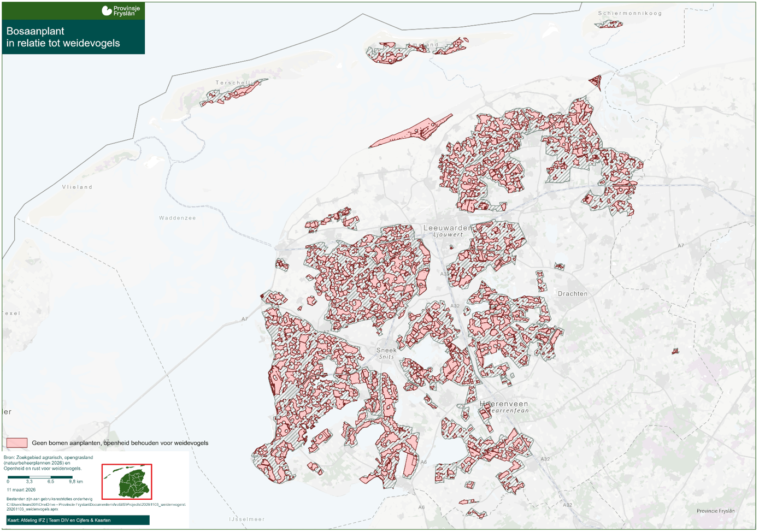Image resolution: width=759 pixels, height=532 pixels.
Task: Click the map scale bar
Action: tap(40, 477)
